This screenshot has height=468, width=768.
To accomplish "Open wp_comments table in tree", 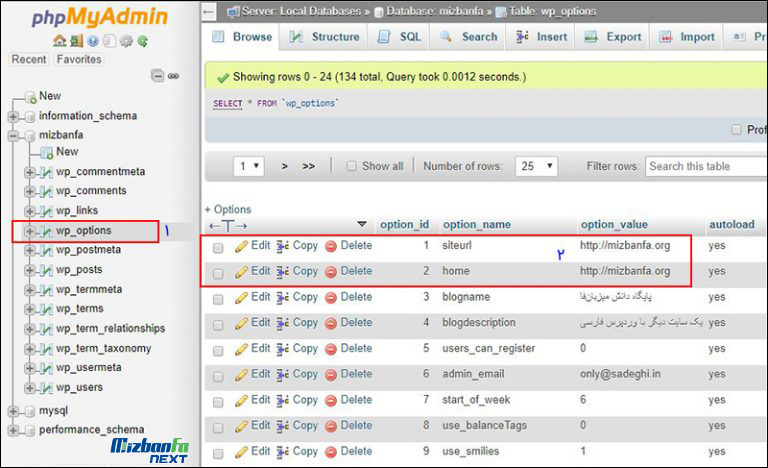I will (x=91, y=191).
